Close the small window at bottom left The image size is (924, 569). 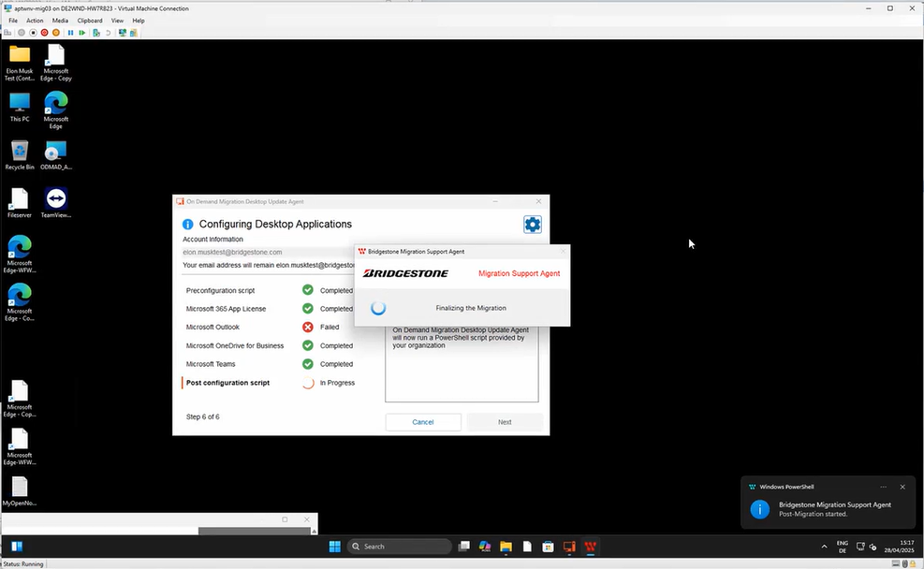[306, 519]
